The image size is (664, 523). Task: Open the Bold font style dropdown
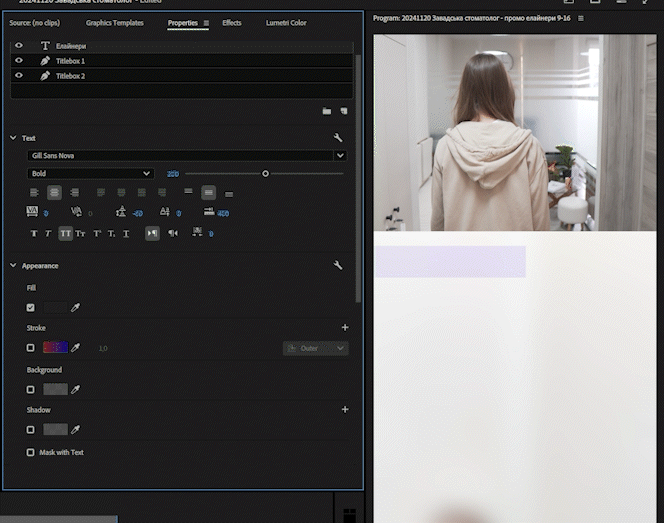[91, 174]
